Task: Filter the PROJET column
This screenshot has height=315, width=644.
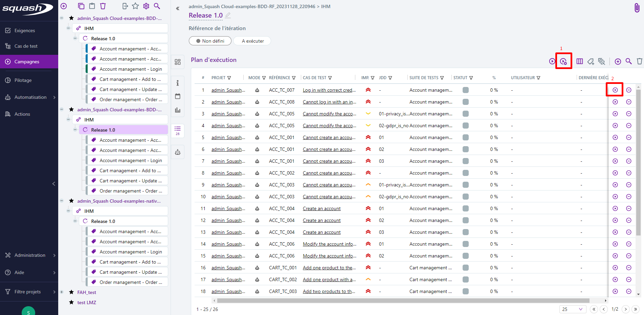Action: coord(229,78)
